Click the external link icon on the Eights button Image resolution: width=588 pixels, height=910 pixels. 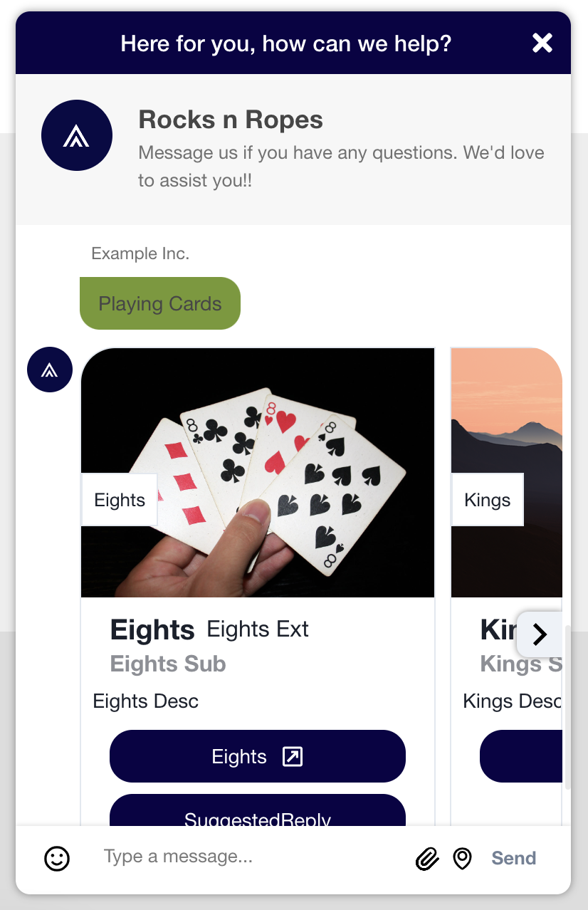293,756
